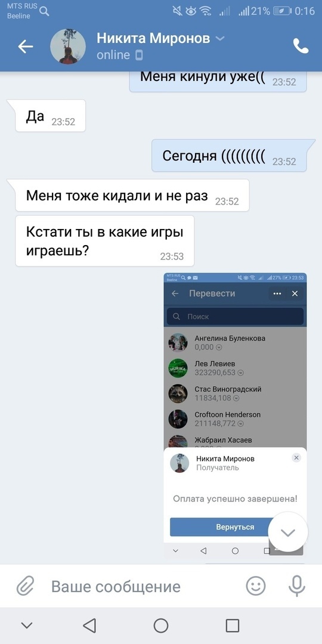Open the sent payment screenshot image
The width and height of the screenshot is (322, 644).
pyautogui.click(x=235, y=416)
